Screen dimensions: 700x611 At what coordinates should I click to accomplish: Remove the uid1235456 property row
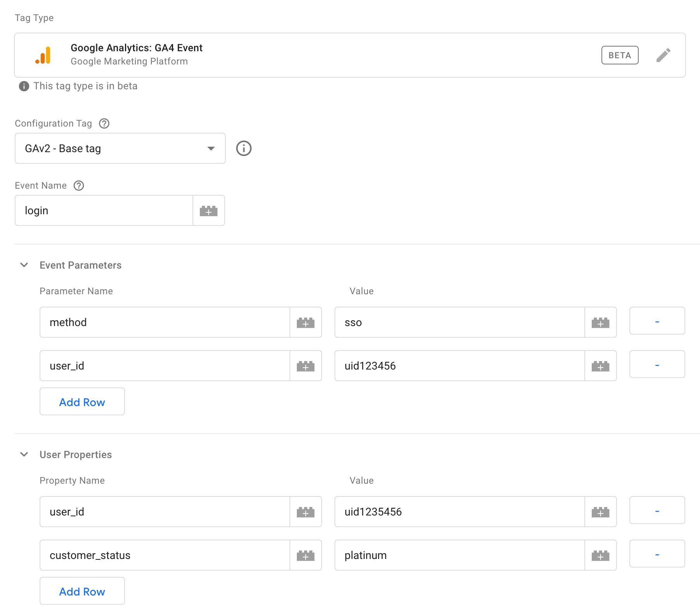tap(657, 510)
